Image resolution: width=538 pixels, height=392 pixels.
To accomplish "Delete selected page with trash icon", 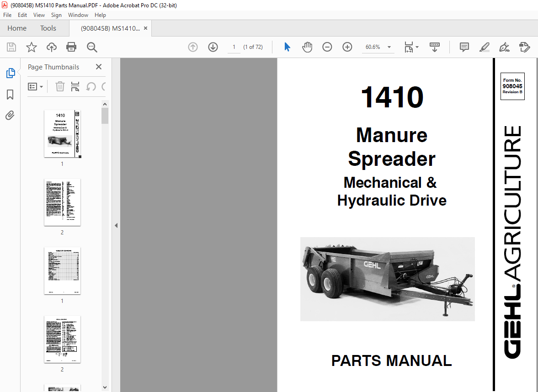I will pyautogui.click(x=60, y=86).
